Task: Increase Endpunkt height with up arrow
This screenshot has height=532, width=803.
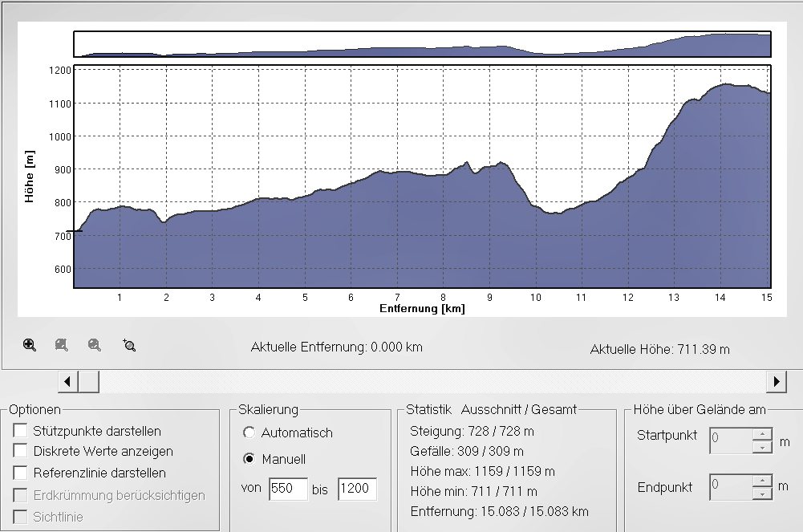Action: [x=761, y=480]
